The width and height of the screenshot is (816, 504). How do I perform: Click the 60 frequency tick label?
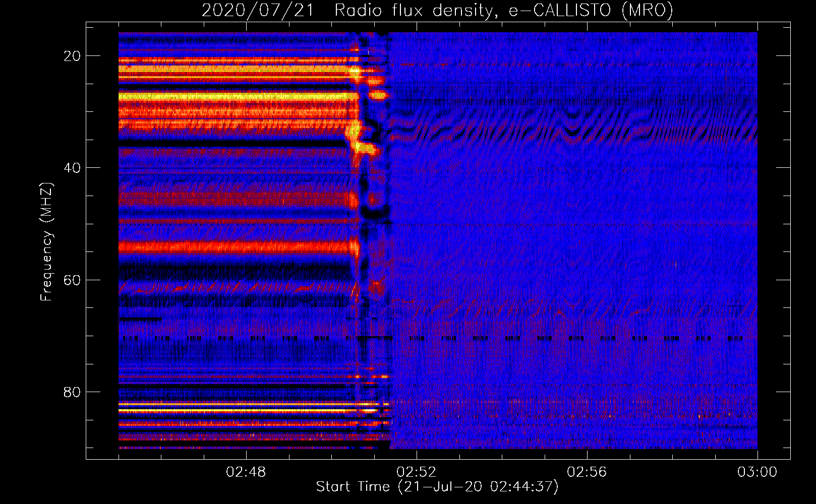tap(72, 280)
